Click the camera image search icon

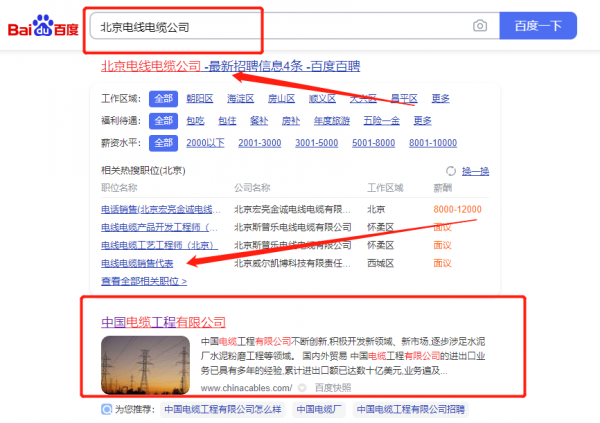coord(480,26)
